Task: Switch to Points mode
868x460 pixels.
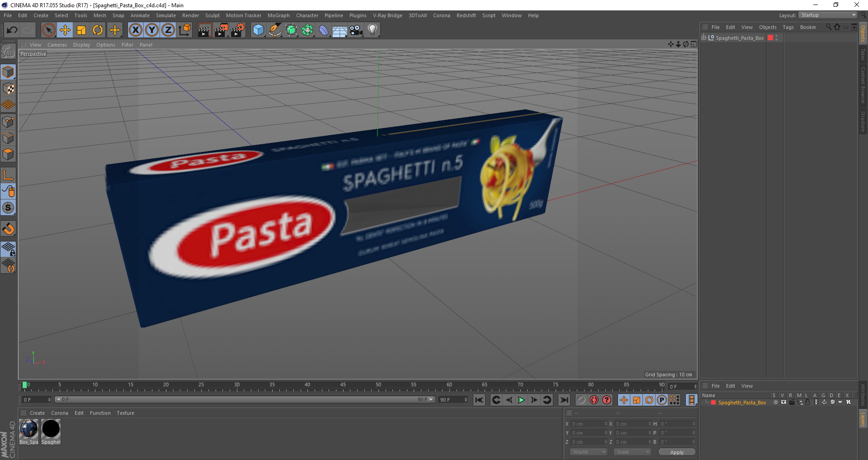Action: (x=8, y=122)
